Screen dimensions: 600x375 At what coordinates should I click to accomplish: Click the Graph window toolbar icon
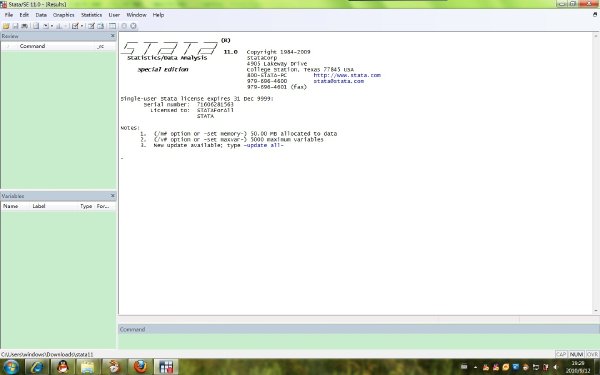[x=59, y=26]
